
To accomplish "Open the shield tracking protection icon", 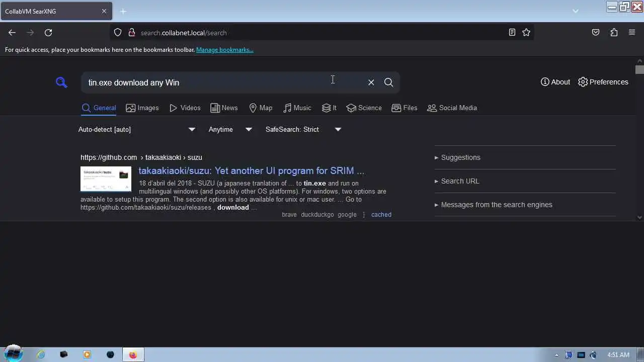I will (x=118, y=33).
